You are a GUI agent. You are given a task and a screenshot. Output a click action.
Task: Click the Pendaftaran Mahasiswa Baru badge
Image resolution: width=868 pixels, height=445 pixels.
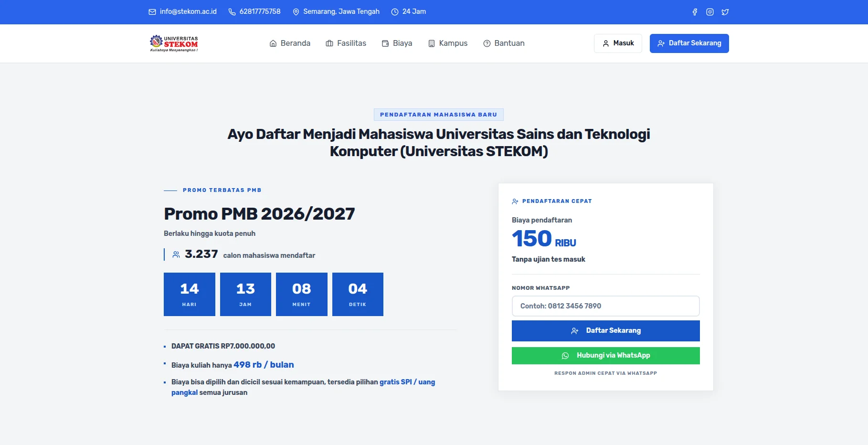(x=439, y=115)
